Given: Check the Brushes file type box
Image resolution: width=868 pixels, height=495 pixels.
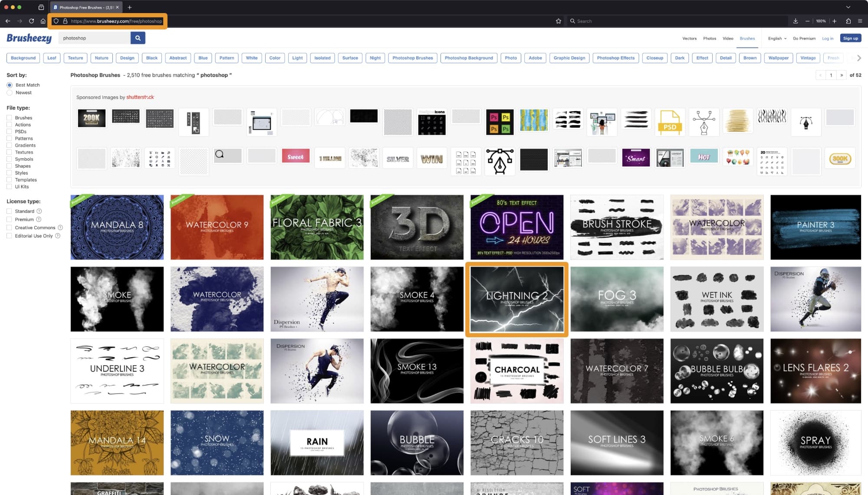Looking at the screenshot, I should (9, 118).
